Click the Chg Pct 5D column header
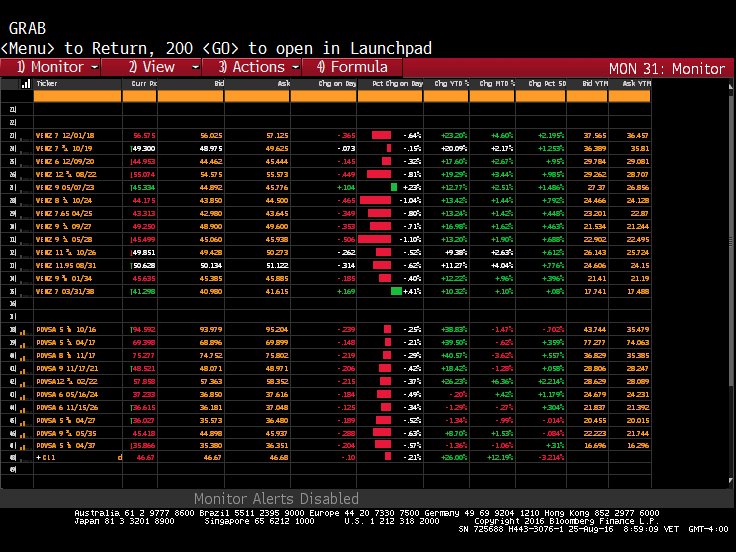The width and height of the screenshot is (736, 552). tap(547, 84)
